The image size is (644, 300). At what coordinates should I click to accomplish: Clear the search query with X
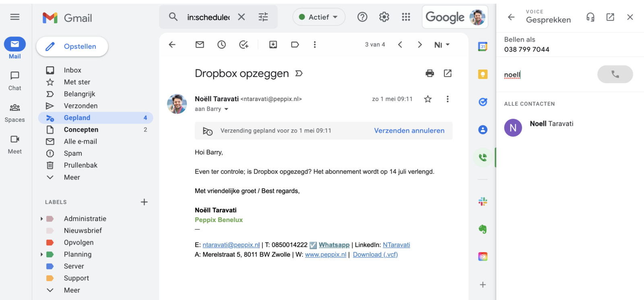point(242,17)
